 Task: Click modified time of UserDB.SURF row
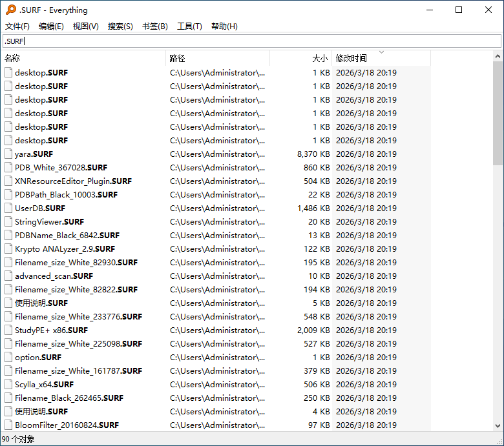(366, 208)
